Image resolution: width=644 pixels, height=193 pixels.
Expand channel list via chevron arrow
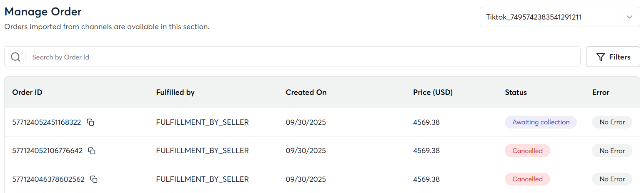[x=630, y=17]
